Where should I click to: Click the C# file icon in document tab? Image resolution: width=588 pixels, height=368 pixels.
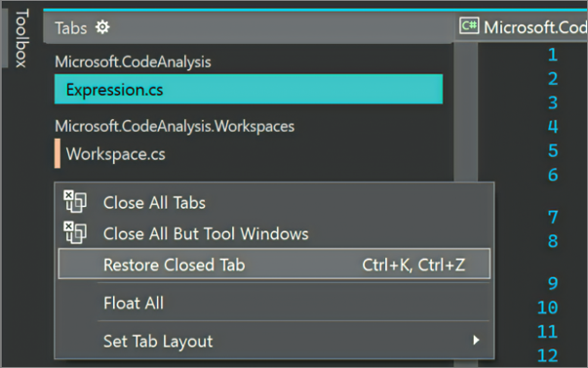(469, 26)
